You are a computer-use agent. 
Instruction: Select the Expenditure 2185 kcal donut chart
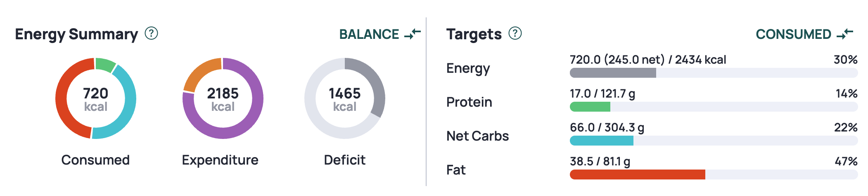point(223,98)
